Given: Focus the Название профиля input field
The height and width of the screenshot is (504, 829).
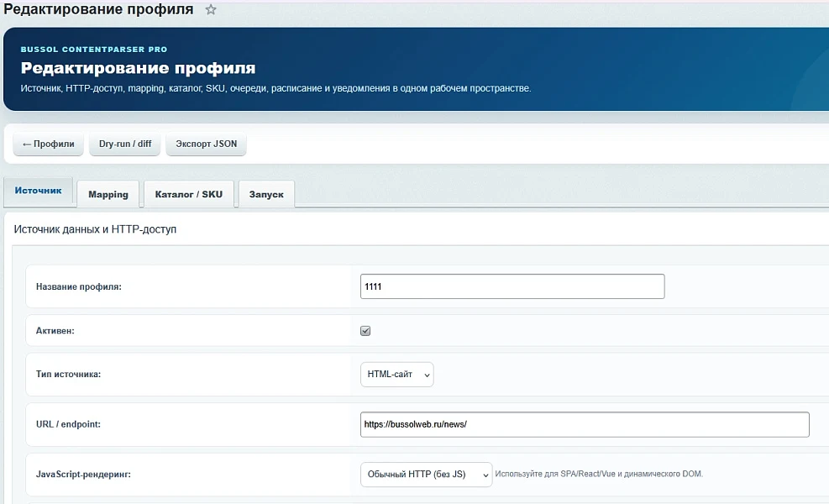Looking at the screenshot, I should coord(512,286).
